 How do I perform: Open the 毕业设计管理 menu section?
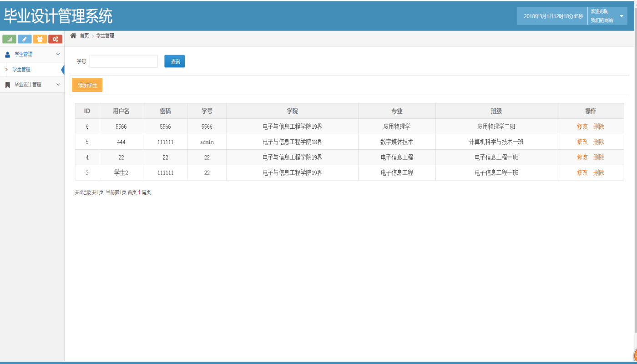tap(28, 85)
